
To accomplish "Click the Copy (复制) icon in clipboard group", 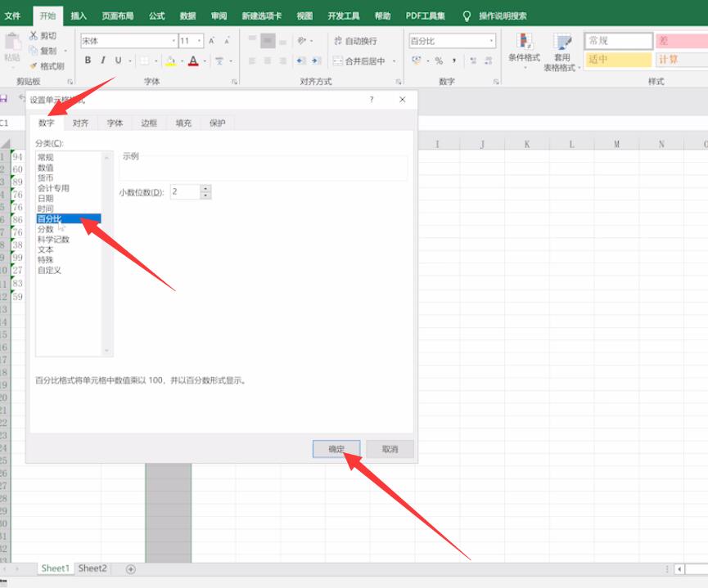I will (34, 51).
